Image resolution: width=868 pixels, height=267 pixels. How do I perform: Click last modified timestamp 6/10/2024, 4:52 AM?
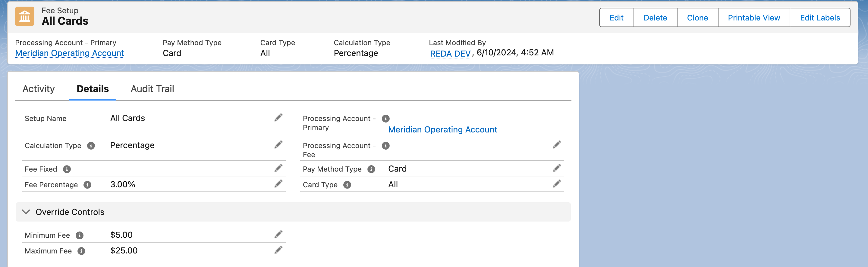click(x=515, y=52)
